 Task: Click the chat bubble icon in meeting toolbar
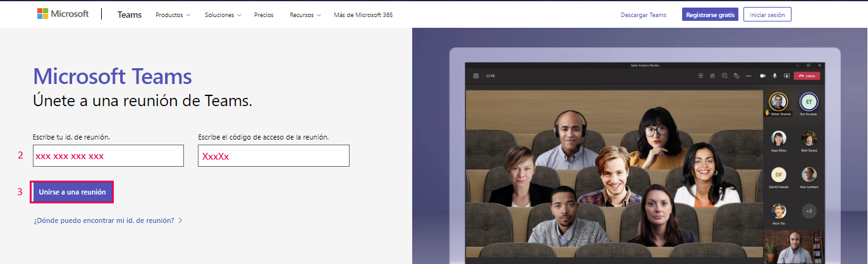pyautogui.click(x=724, y=76)
